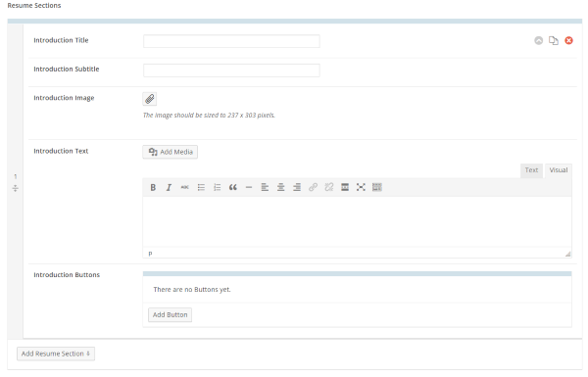Viewport: 588px width, 377px height.
Task: Click the strikethrough toolbar icon
Action: click(185, 187)
